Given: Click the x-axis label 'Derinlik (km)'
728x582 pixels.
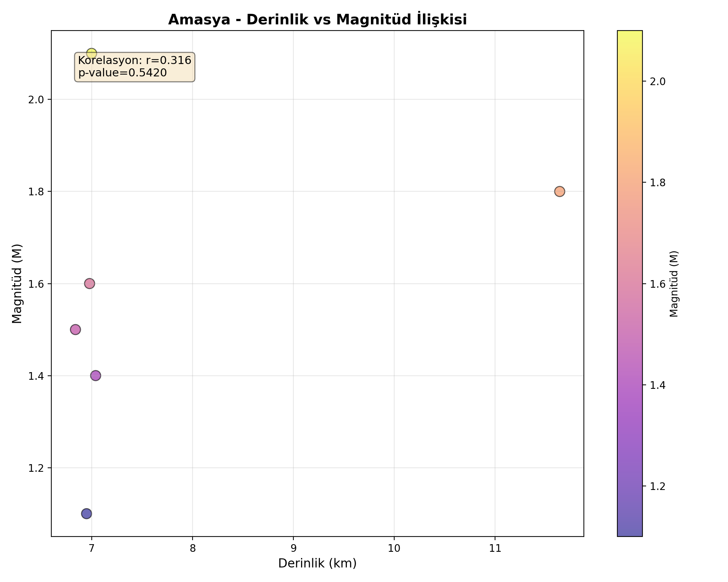Looking at the screenshot, I should click(317, 563).
